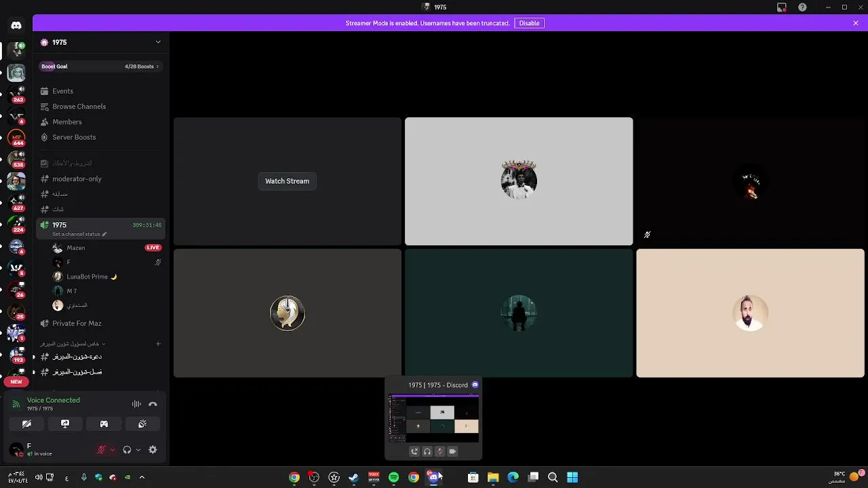Screen dimensions: 868x488
Task: Open the server with 224 badge
Action: tap(16, 224)
